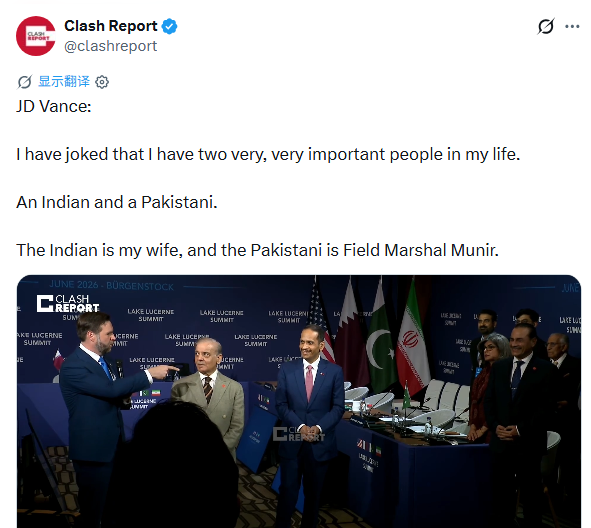The width and height of the screenshot is (591, 528).
Task: Open Grok icon at top right
Action: pos(546,26)
